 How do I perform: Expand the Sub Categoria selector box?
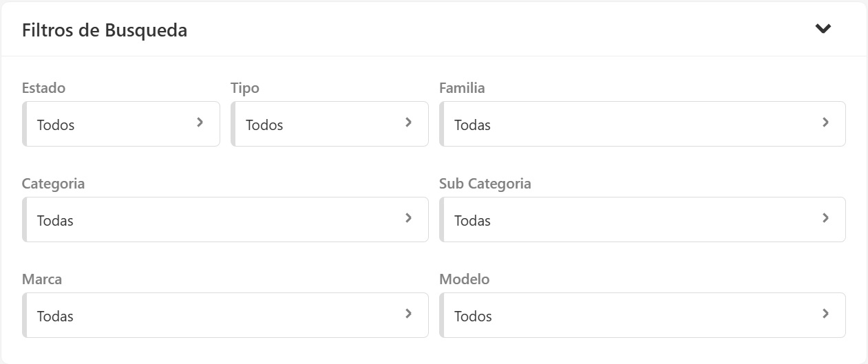[633, 220]
